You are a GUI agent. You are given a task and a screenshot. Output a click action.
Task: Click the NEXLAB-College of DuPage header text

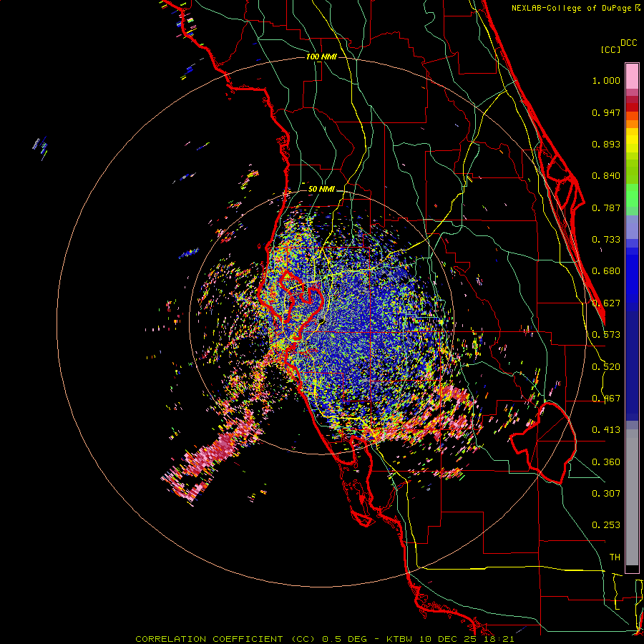[x=571, y=8]
